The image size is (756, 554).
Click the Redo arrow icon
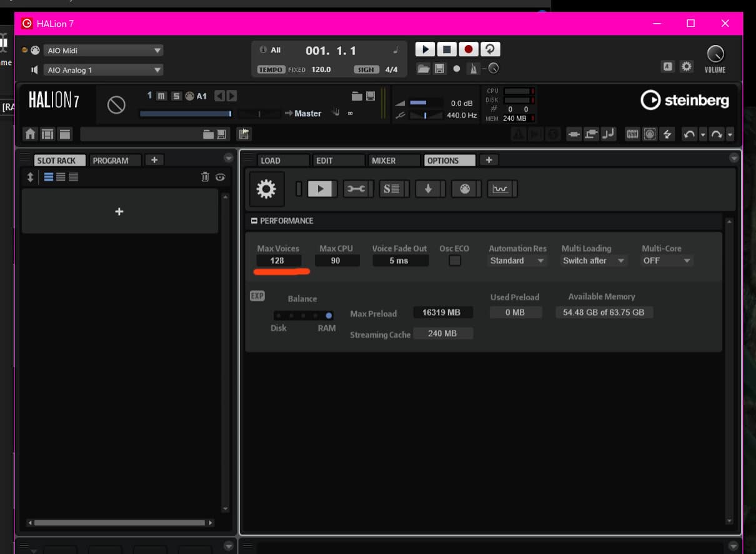tap(716, 134)
